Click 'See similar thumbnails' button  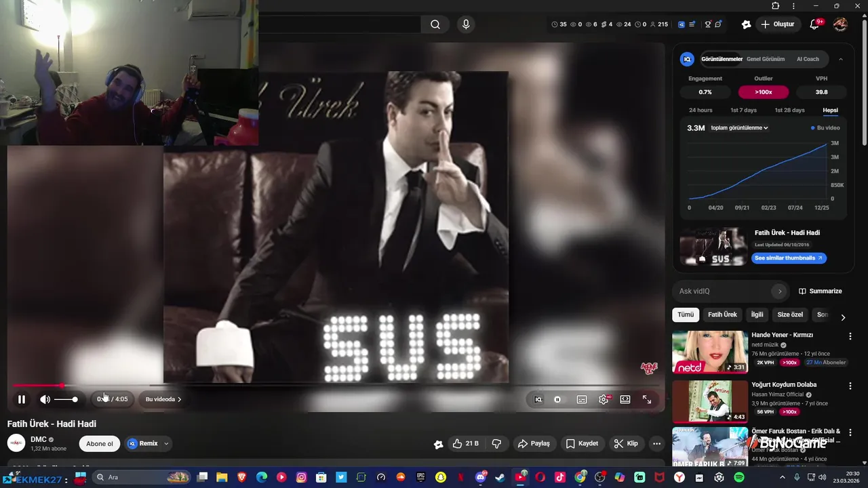point(789,258)
